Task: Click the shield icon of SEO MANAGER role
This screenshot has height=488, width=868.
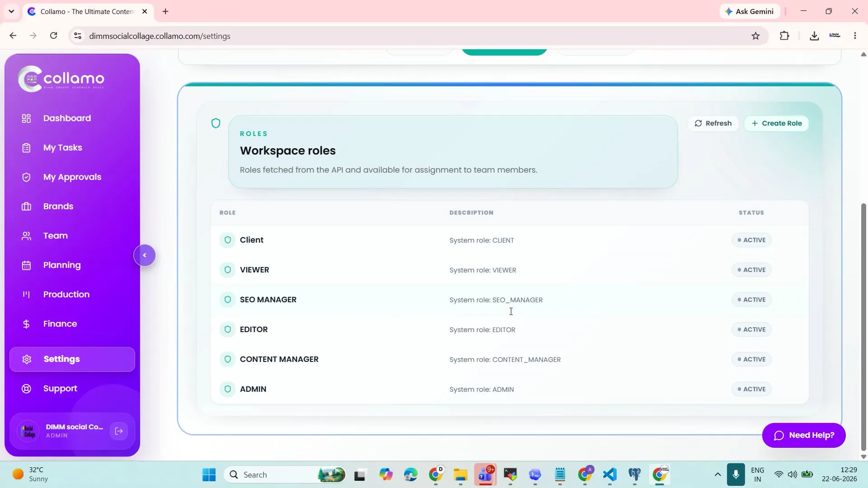Action: [228, 300]
